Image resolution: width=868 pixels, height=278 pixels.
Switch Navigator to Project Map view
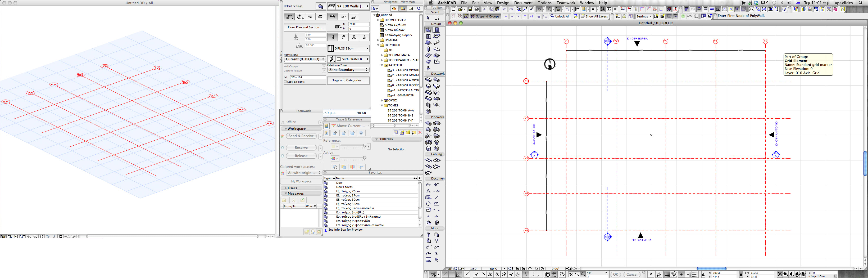point(394,9)
